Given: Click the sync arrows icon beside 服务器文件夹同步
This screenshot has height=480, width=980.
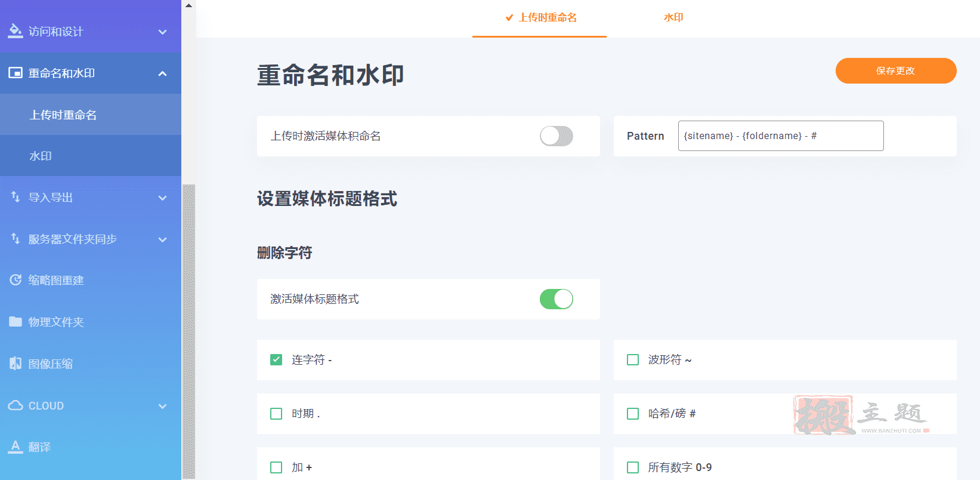Looking at the screenshot, I should pos(16,239).
